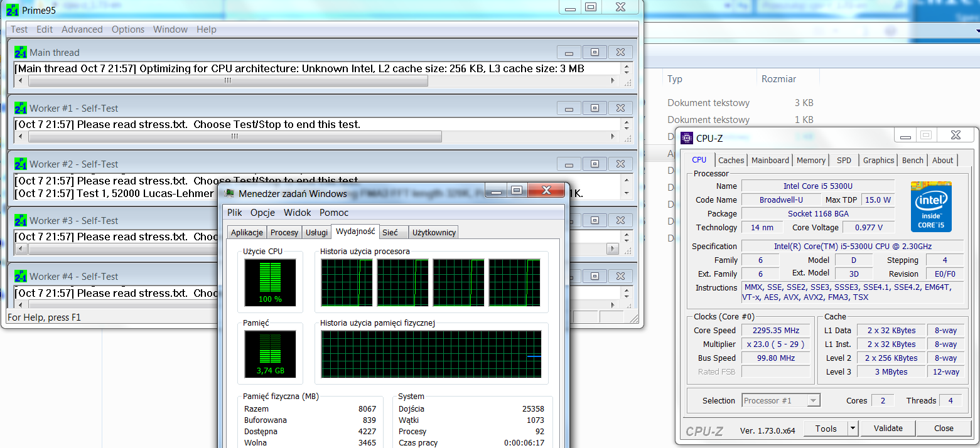Open the Opcje menu in Task Manager

tap(263, 213)
